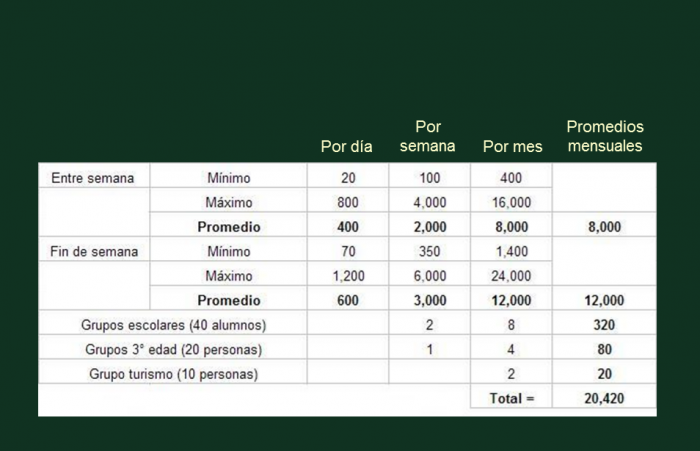Screen dimensions: 700x451
Task: Click the 'Grupo turismo (10 personas)' label
Action: [x=173, y=374]
